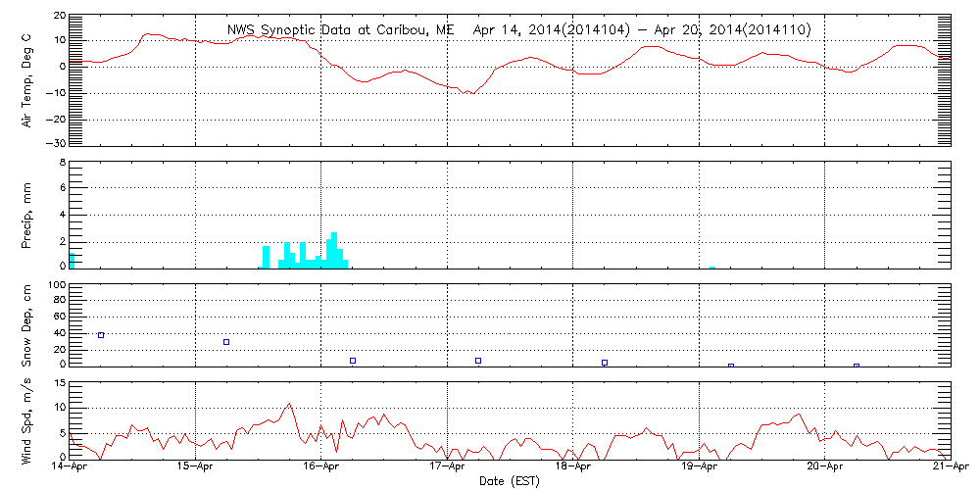Select the "17-Apr" date tick label
The height and width of the screenshot is (490, 980).
coord(448,468)
